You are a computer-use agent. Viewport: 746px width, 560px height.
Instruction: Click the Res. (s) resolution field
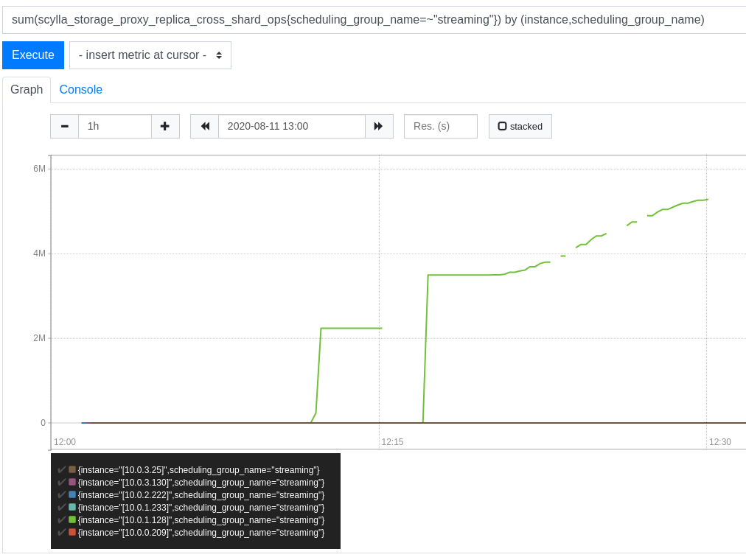(441, 127)
